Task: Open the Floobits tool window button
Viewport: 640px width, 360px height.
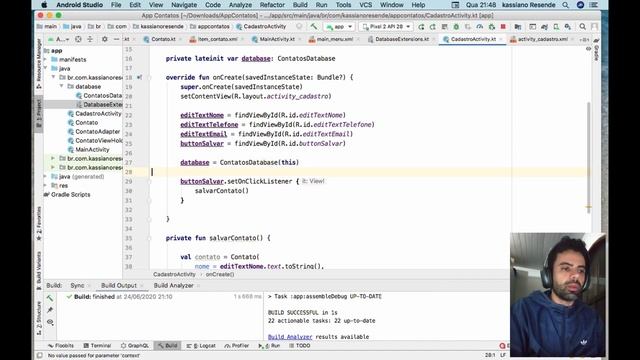Action: [x=61, y=346]
